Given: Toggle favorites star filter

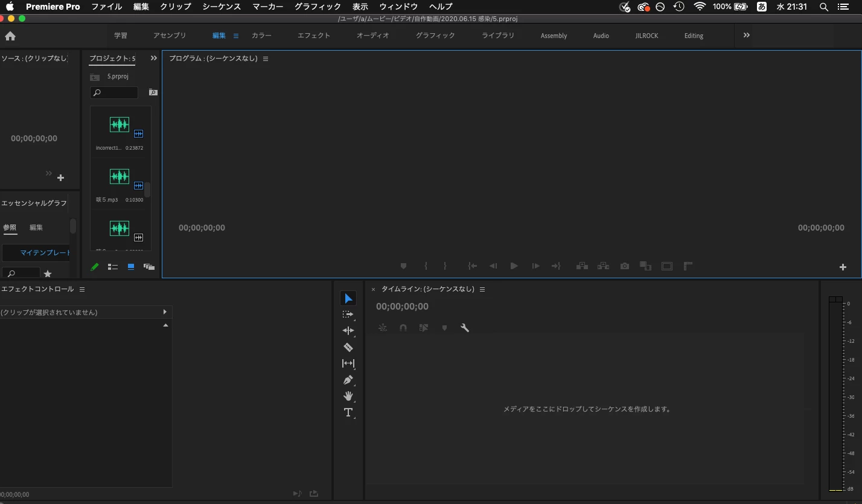Looking at the screenshot, I should (48, 274).
